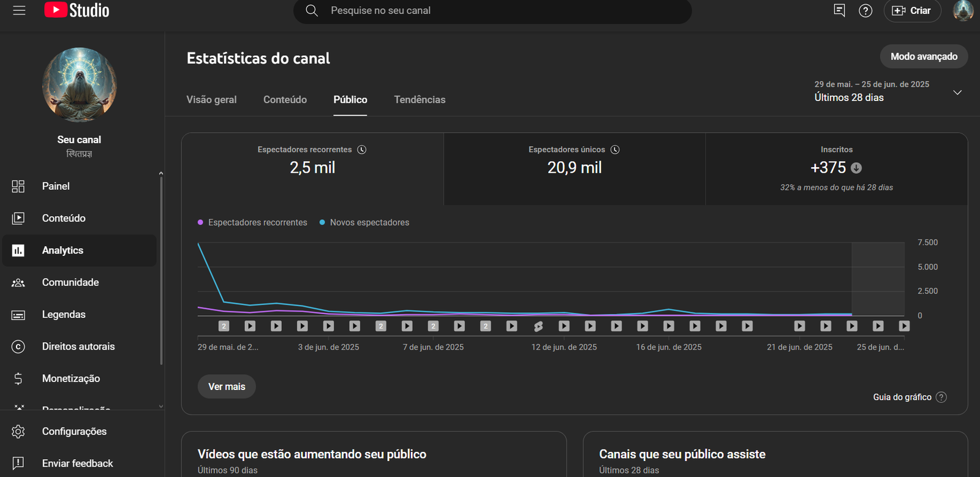Switch to the Visão geral tab
This screenshot has height=477, width=980.
tap(211, 100)
